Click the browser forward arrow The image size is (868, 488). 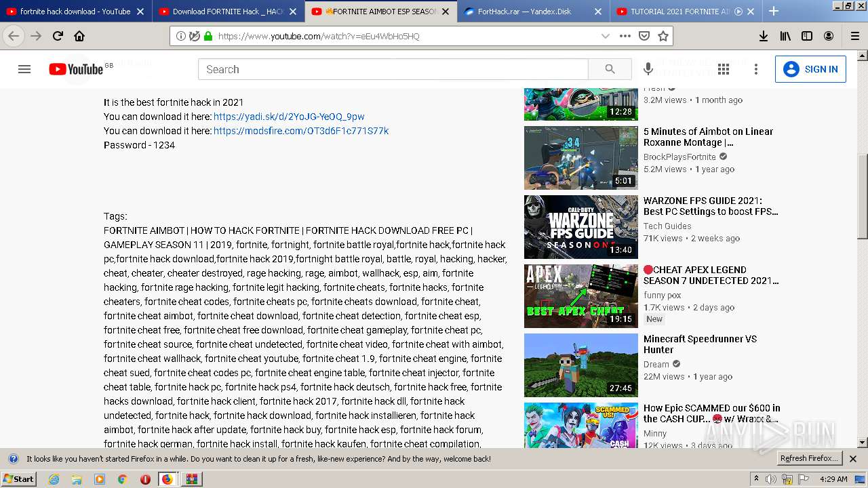pyautogui.click(x=36, y=36)
